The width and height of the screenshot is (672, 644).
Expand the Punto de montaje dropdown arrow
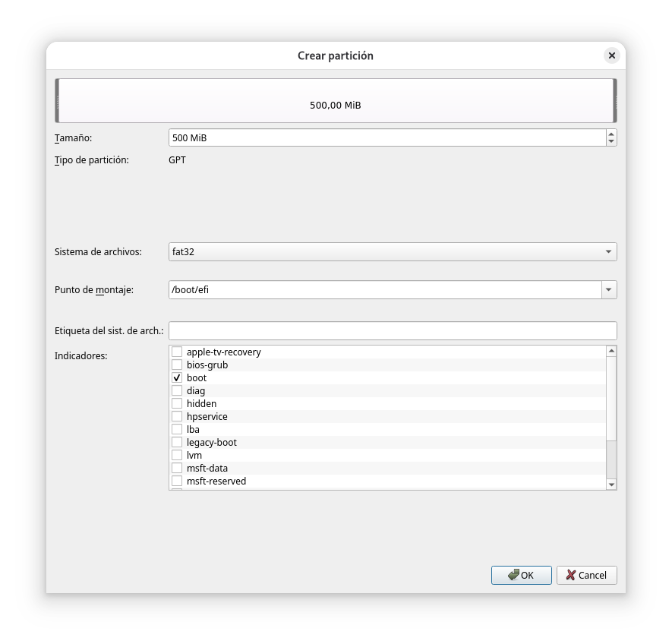point(609,290)
